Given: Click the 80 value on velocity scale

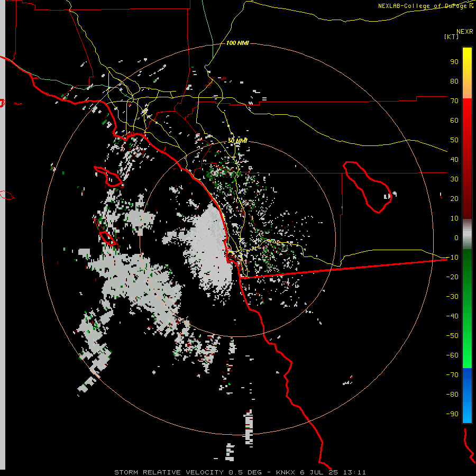Looking at the screenshot, I should pos(454,81).
